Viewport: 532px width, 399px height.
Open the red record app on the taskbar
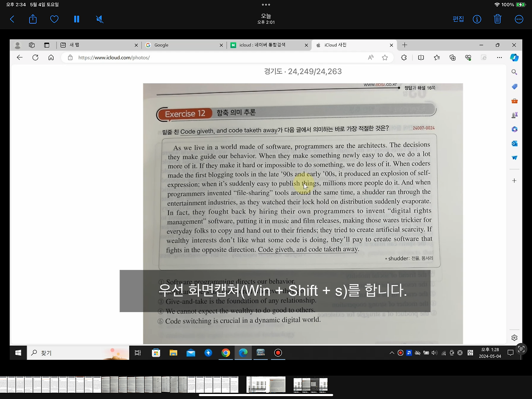point(278,353)
